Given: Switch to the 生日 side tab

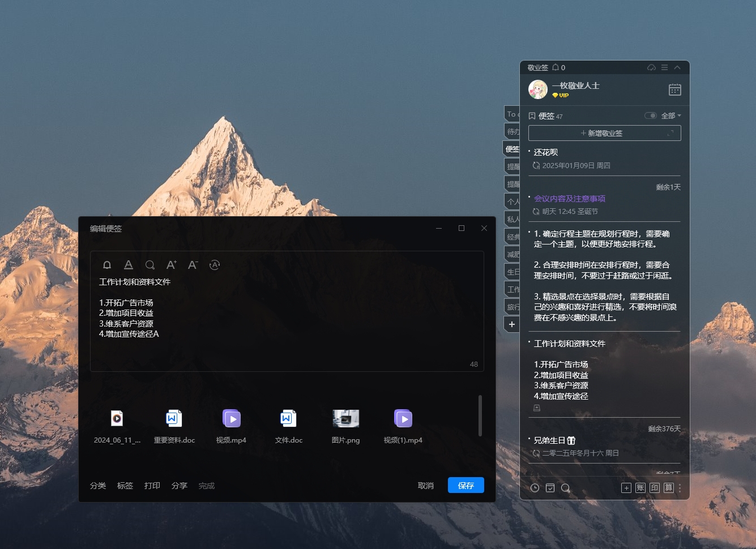Looking at the screenshot, I should tap(512, 272).
